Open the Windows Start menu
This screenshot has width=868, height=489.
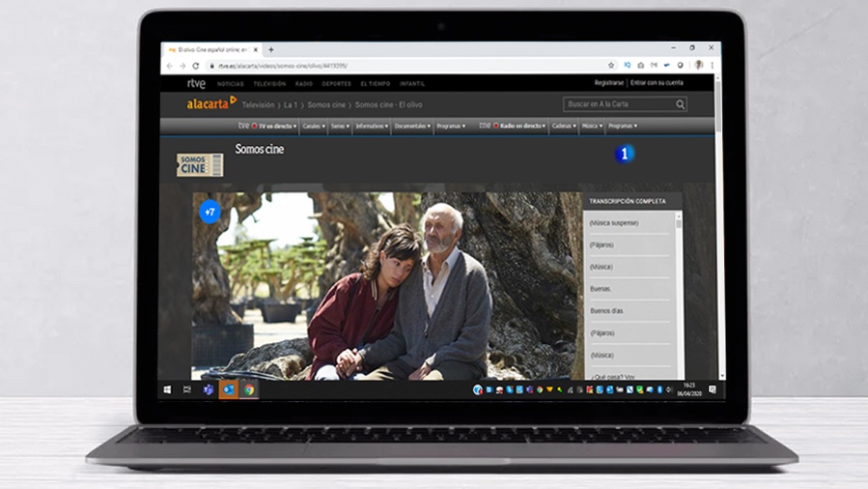pos(167,389)
